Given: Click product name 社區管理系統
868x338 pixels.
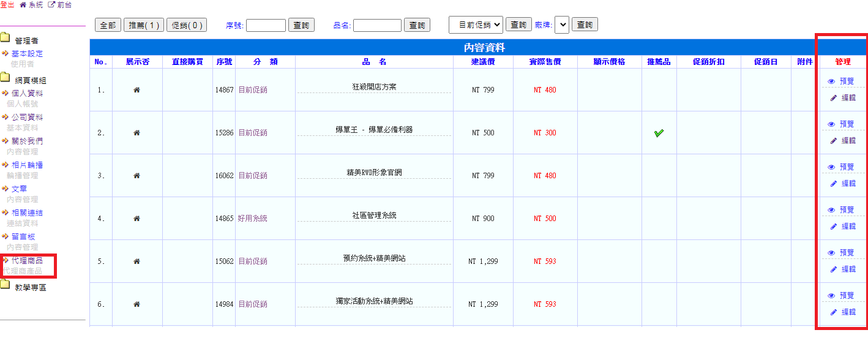Looking at the screenshot, I should coord(374,216).
